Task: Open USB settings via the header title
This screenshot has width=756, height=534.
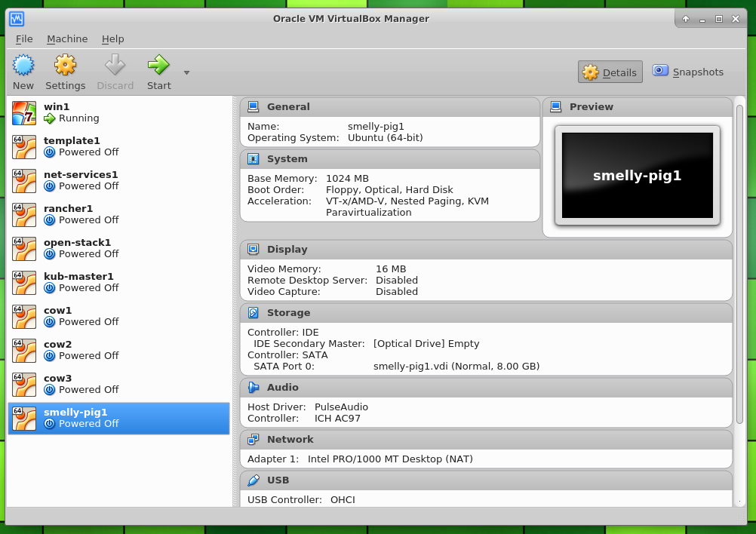Action: click(x=278, y=480)
